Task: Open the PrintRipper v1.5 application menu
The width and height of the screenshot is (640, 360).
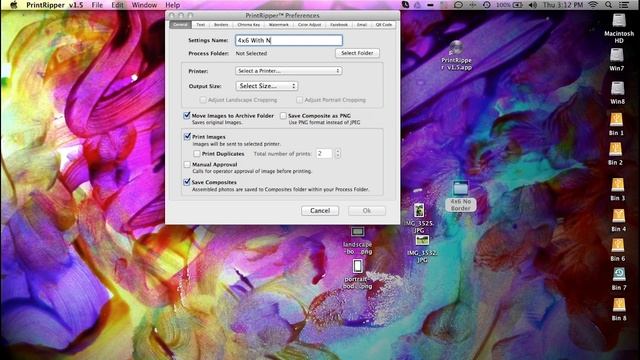Action: point(55,5)
